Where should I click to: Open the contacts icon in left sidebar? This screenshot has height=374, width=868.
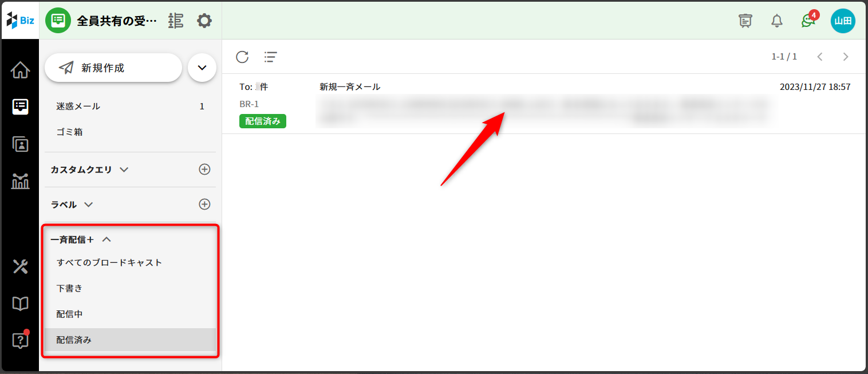pos(20,144)
